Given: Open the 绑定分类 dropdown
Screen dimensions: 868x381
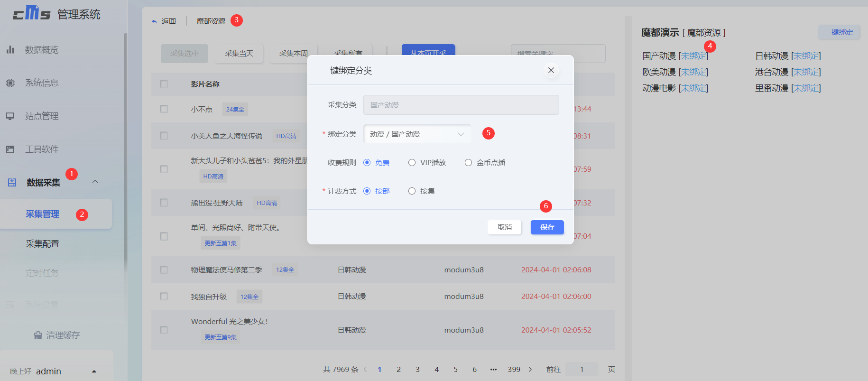Looking at the screenshot, I should [417, 134].
